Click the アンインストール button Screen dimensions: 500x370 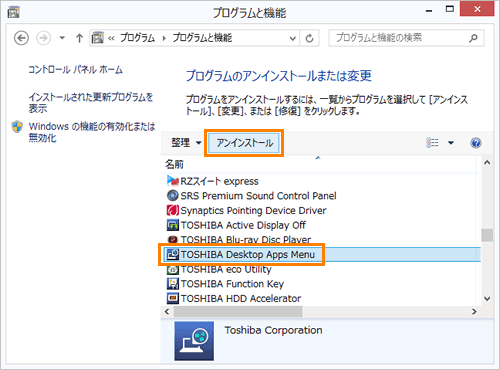[244, 143]
